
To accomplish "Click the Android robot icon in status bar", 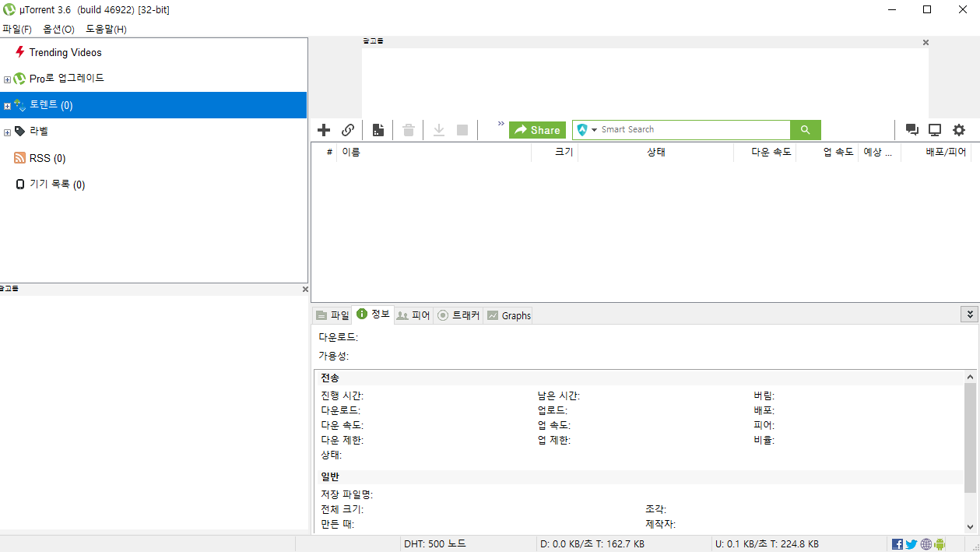I will (940, 544).
